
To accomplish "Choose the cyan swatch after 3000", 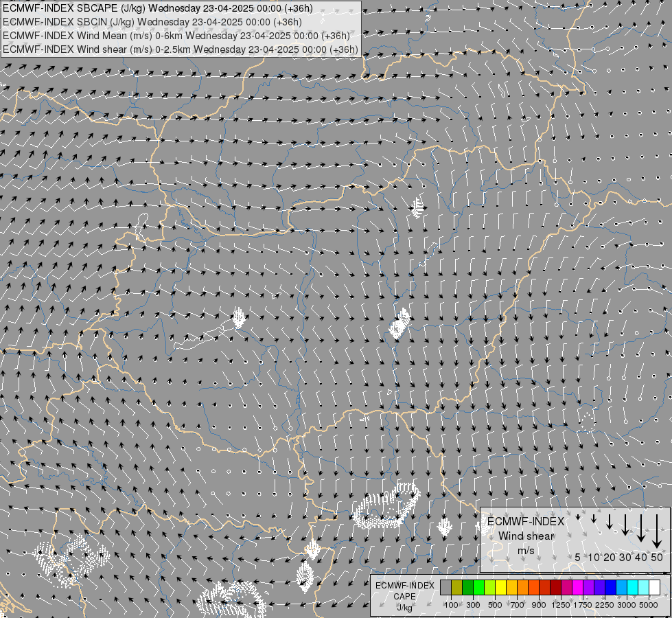I will (x=633, y=587).
